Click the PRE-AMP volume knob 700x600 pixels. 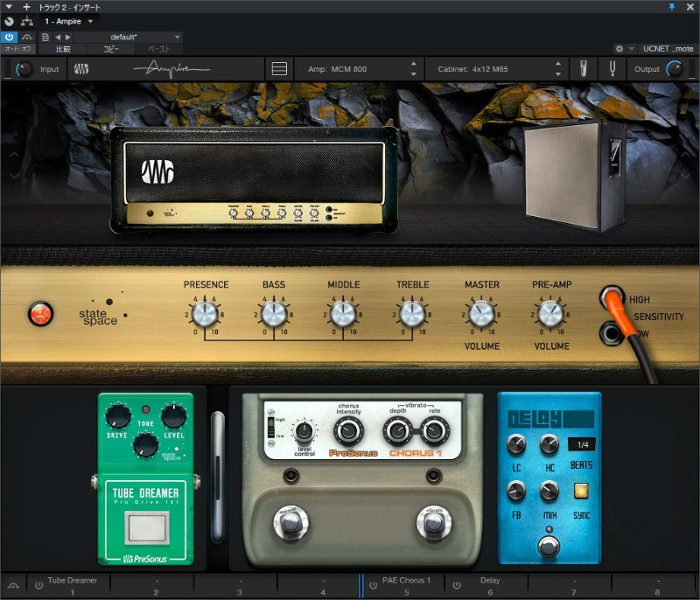click(x=550, y=314)
